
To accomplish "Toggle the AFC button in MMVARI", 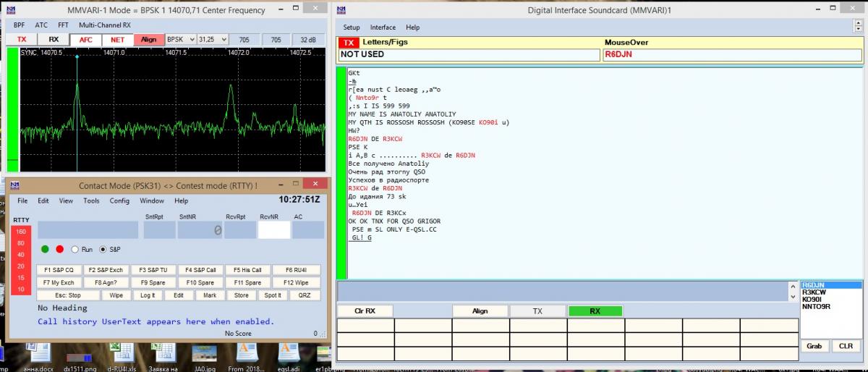I will (x=85, y=40).
